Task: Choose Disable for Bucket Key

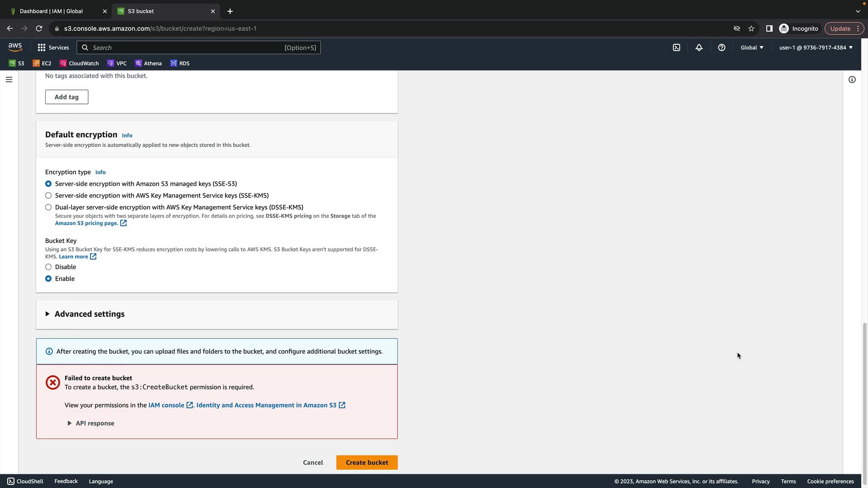Action: pos(48,267)
